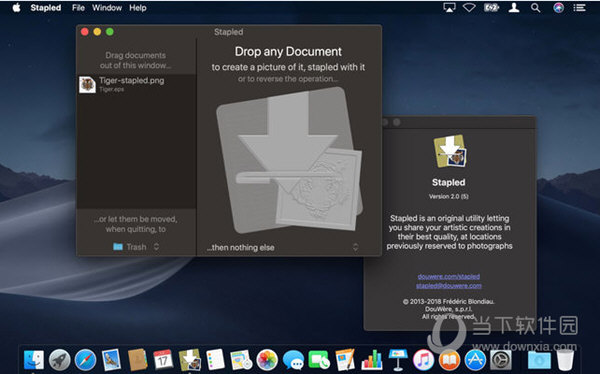Open the Help menu
600x374 pixels.
(138, 8)
